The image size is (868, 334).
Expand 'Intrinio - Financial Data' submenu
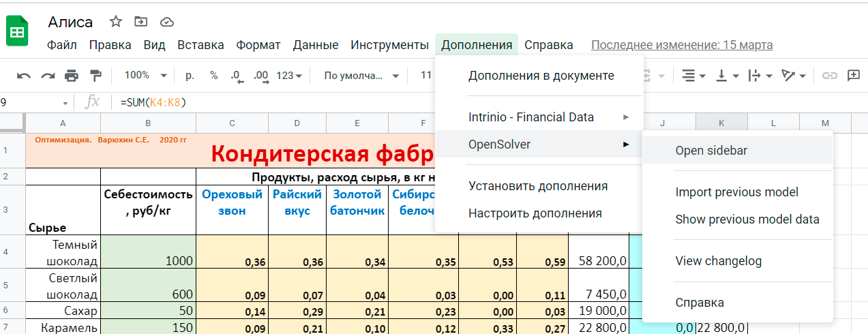539,117
